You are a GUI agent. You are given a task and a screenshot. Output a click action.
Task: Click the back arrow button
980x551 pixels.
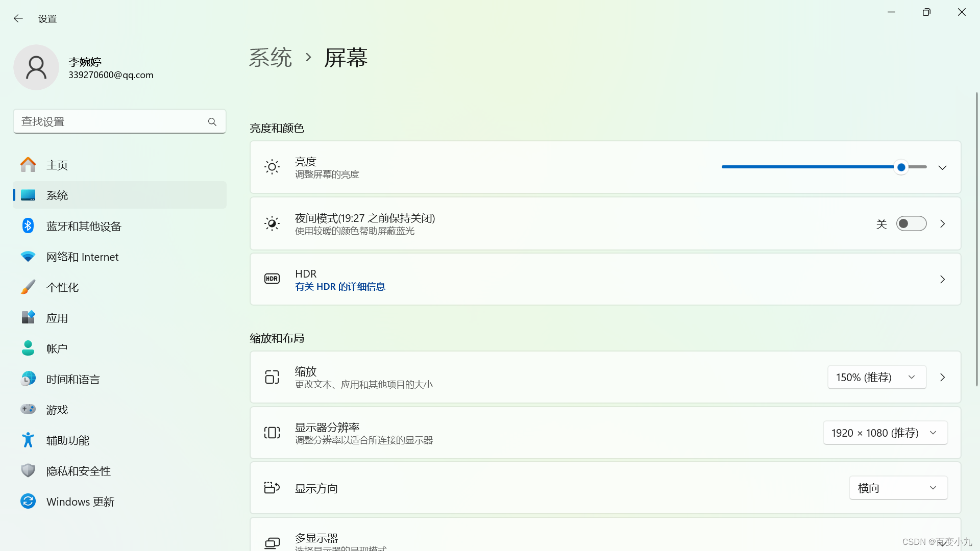tap(18, 18)
